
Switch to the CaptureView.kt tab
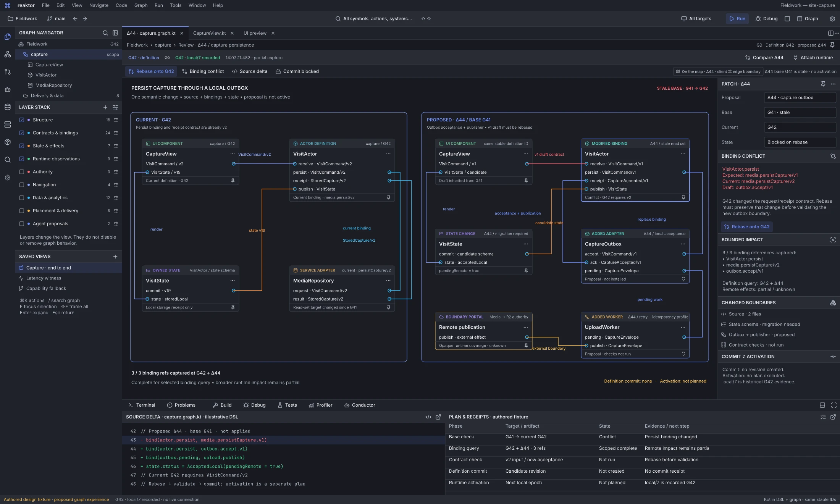pyautogui.click(x=209, y=33)
